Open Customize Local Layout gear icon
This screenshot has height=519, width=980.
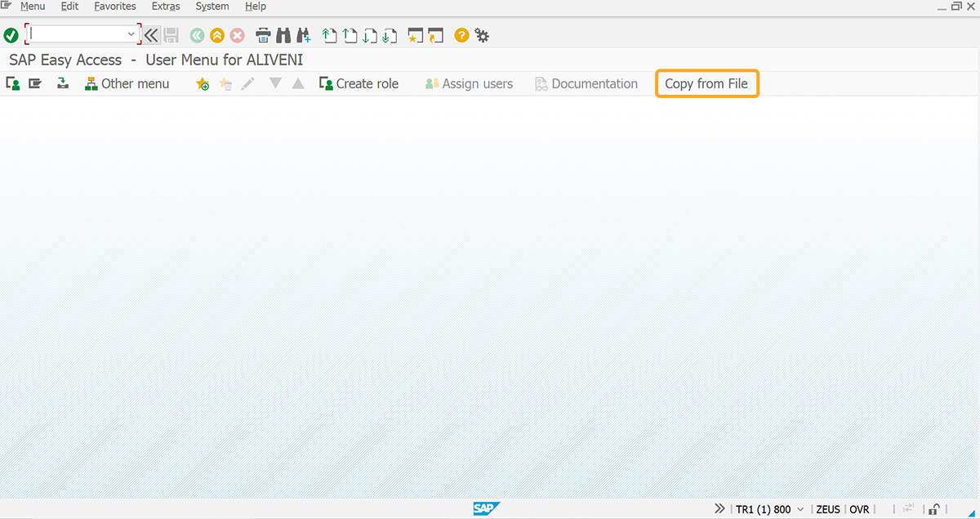click(482, 35)
